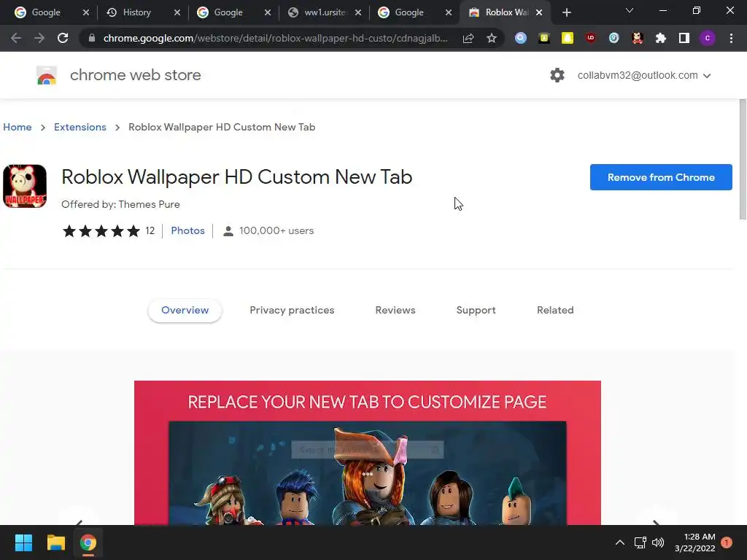Viewport: 747px width, 560px height.
Task: Click the five-star rating
Action: [x=101, y=231]
